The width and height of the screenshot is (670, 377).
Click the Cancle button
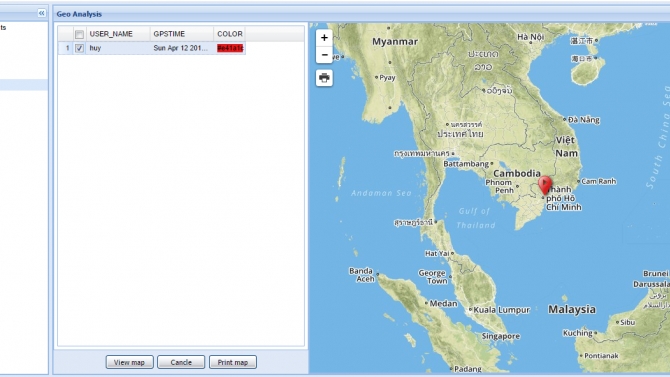click(181, 362)
